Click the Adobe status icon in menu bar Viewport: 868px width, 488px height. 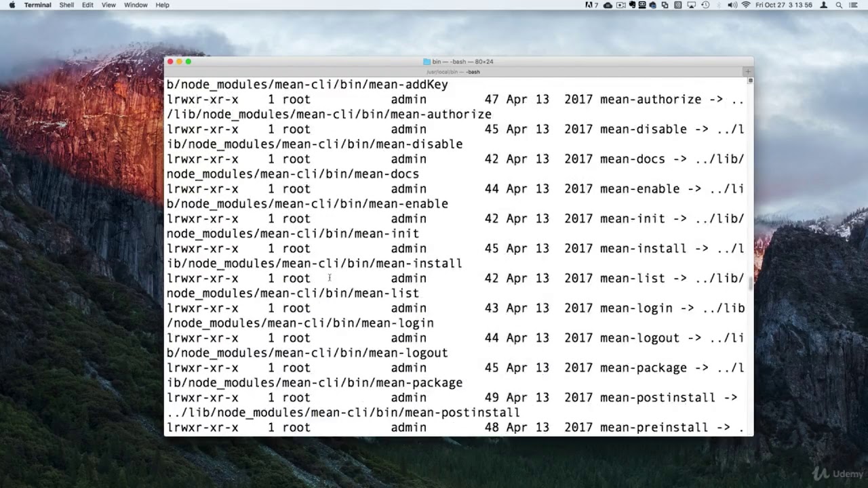pyautogui.click(x=591, y=5)
